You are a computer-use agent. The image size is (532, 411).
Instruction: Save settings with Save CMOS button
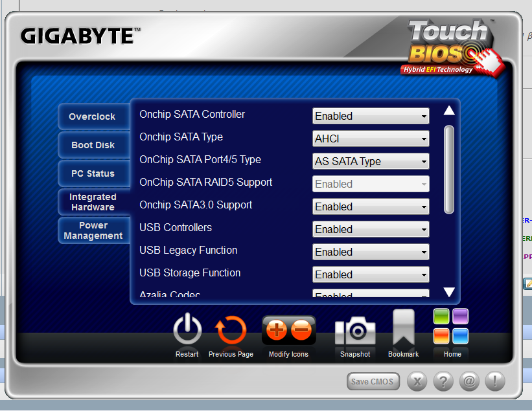tap(373, 381)
